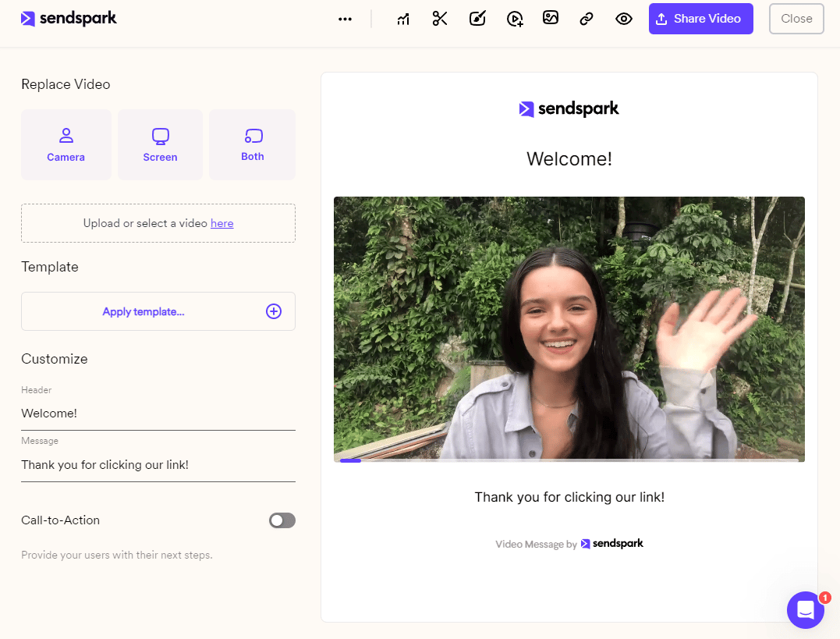840x639 pixels.
Task: Click the 'here' upload link
Action: point(222,223)
